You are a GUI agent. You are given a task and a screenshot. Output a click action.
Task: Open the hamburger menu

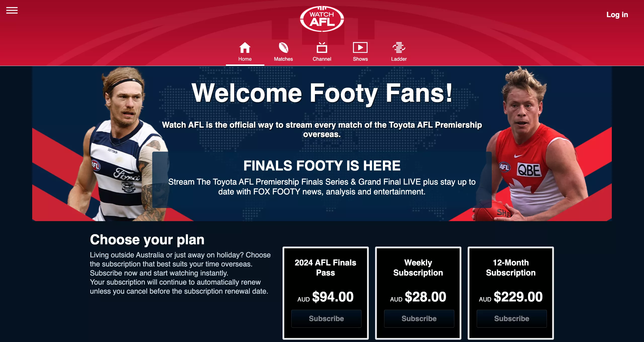click(x=12, y=10)
